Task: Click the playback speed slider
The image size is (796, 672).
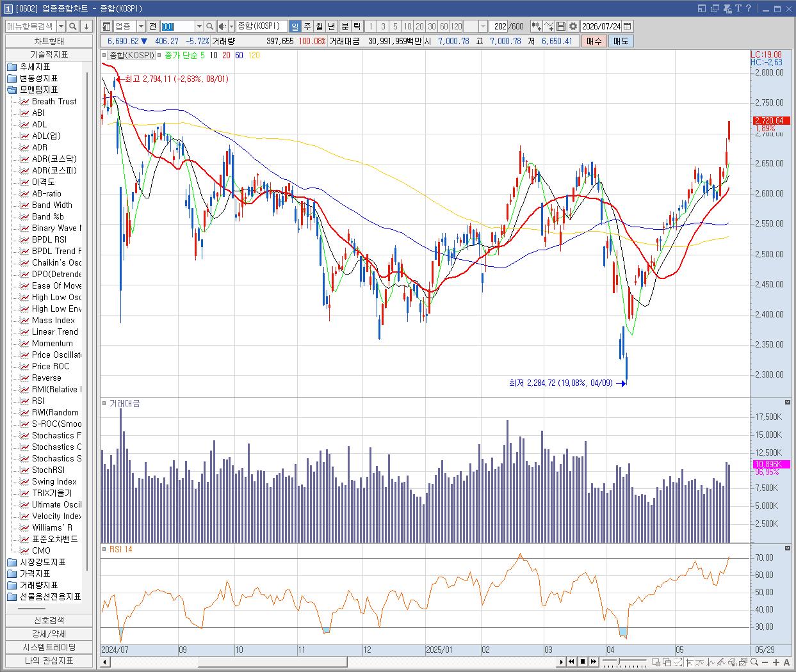Action: pos(624,662)
